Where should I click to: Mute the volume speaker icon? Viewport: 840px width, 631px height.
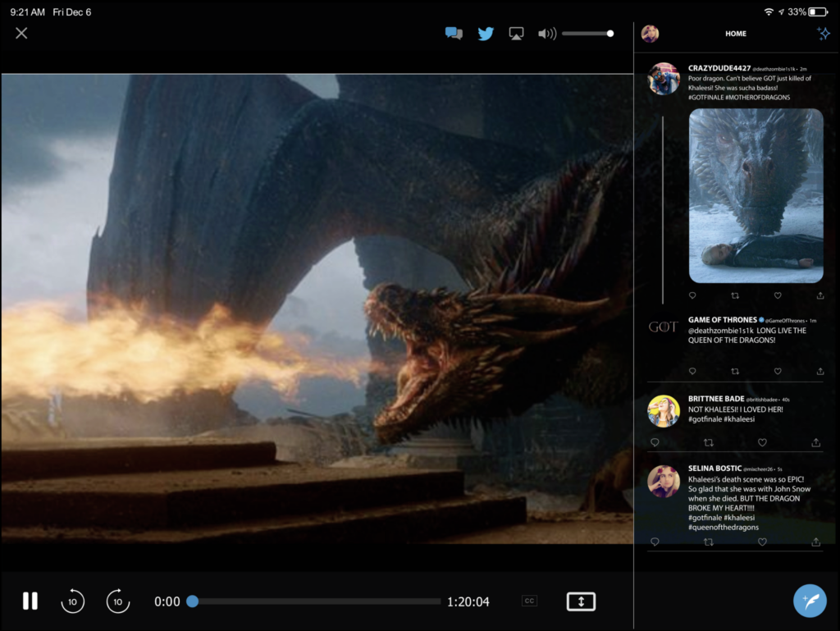pyautogui.click(x=547, y=34)
